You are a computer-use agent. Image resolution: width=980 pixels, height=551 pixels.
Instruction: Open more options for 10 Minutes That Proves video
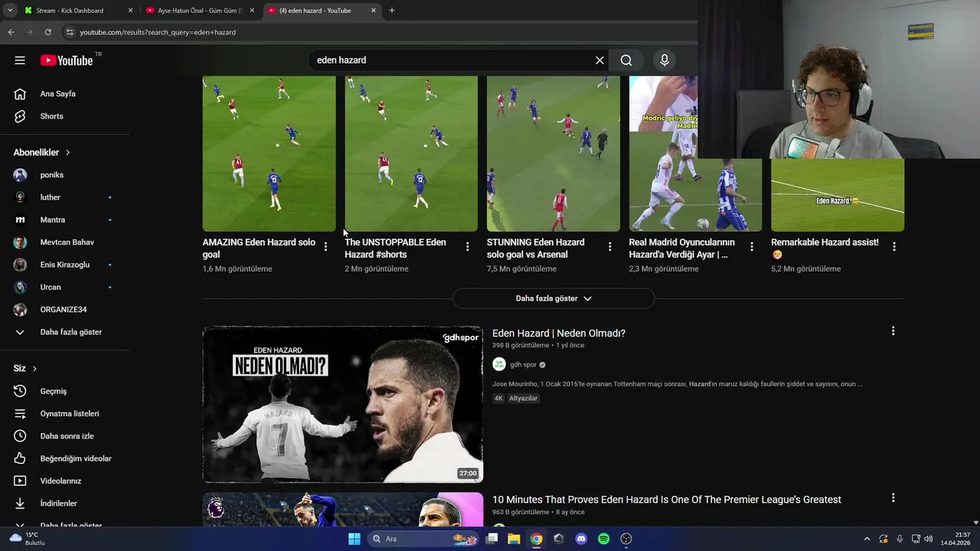893,497
